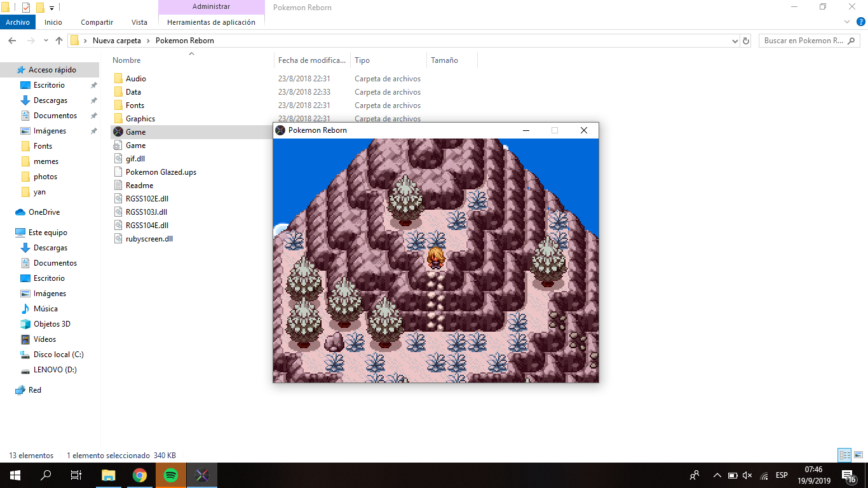
Task: Switch to details view layout button
Action: click(x=844, y=455)
